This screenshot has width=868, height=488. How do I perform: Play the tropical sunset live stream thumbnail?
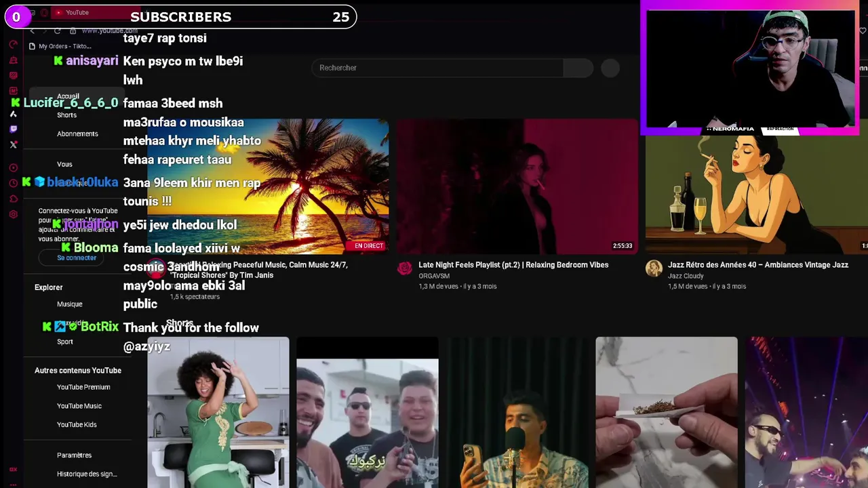(268, 186)
